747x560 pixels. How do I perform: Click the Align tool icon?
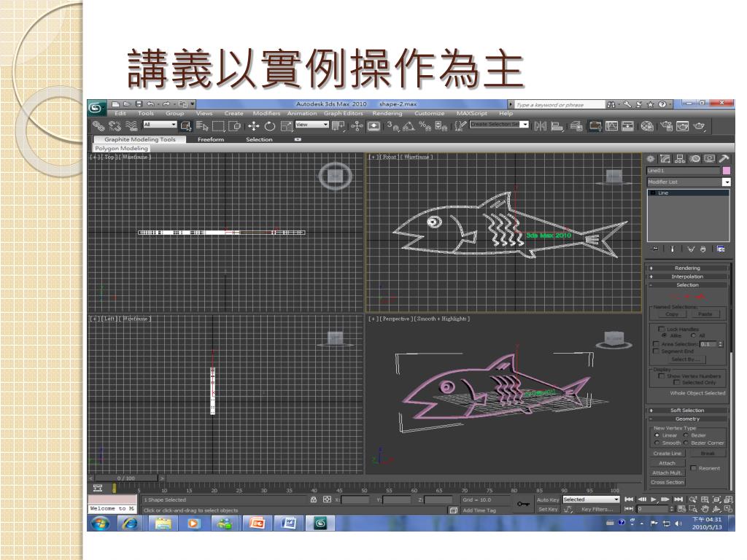(x=557, y=126)
